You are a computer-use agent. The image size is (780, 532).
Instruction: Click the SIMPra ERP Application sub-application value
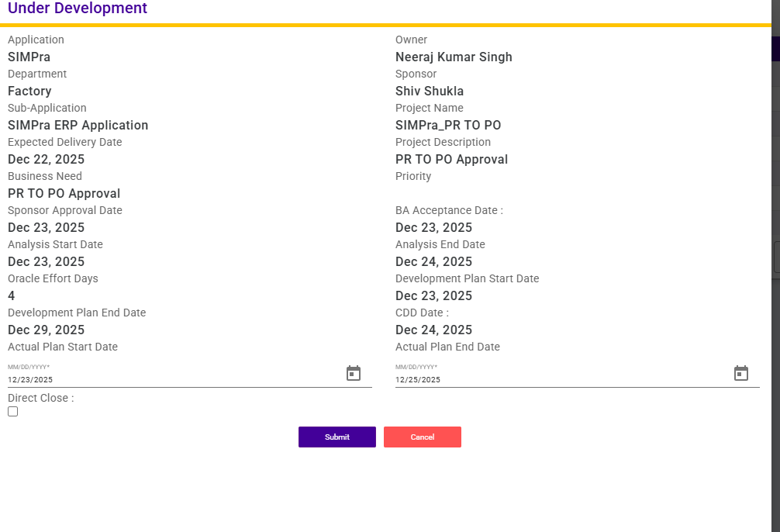click(78, 125)
